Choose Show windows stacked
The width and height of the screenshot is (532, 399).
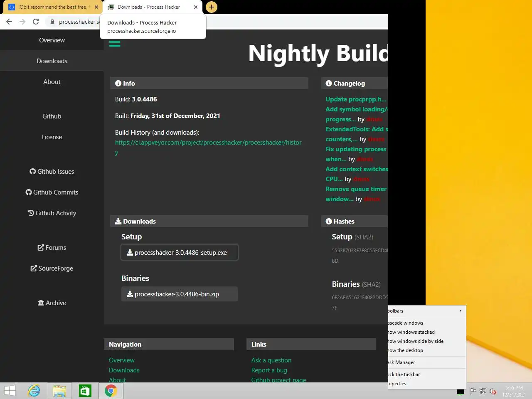click(427, 332)
